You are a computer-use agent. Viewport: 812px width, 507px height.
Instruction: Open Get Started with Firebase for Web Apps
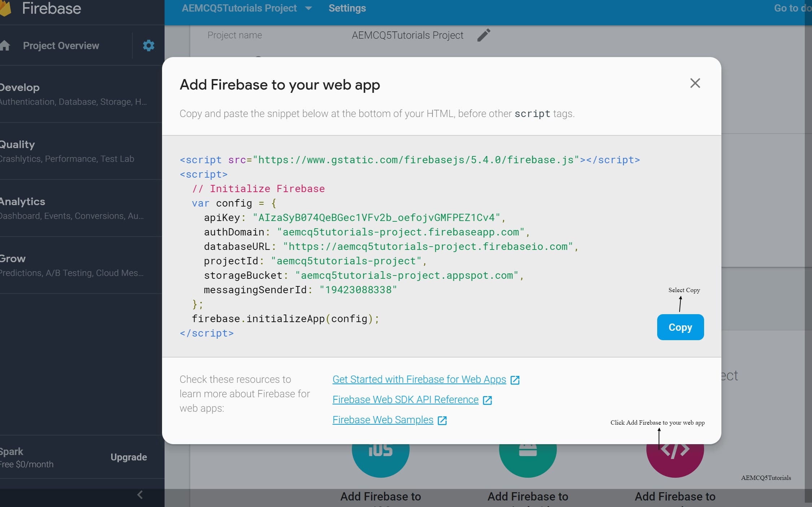[419, 379]
